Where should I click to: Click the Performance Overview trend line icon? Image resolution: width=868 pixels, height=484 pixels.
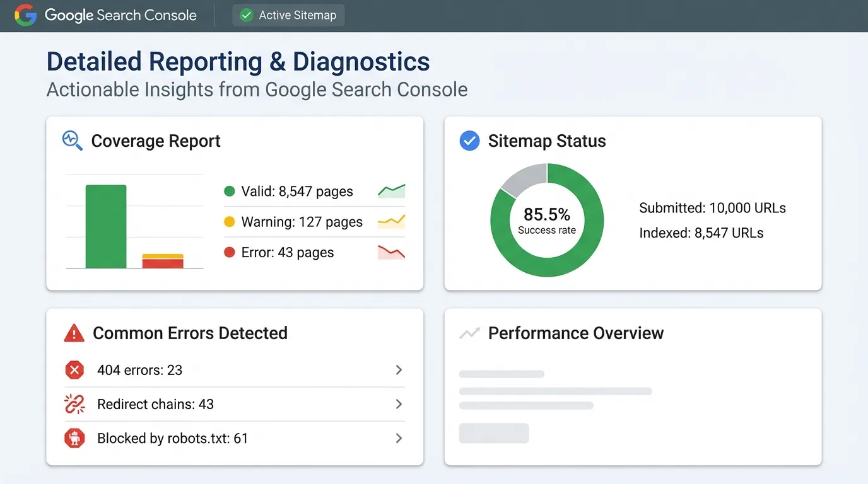coord(469,333)
